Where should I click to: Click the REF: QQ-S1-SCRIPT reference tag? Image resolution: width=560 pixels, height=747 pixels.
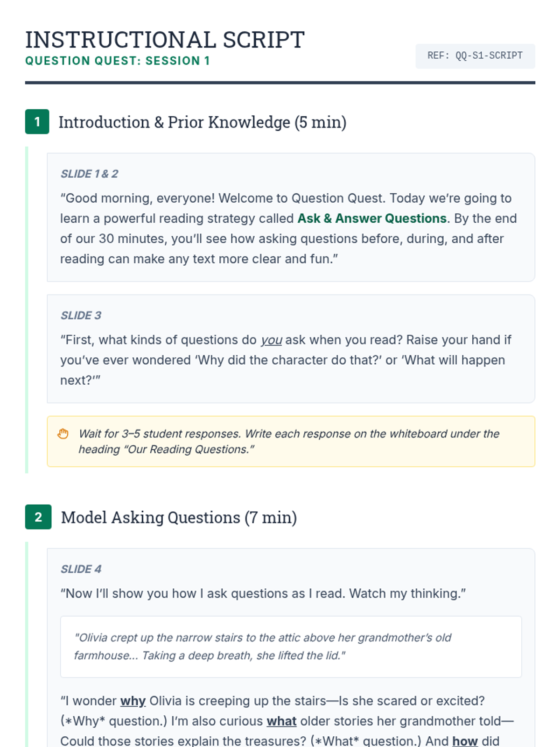pyautogui.click(x=475, y=56)
